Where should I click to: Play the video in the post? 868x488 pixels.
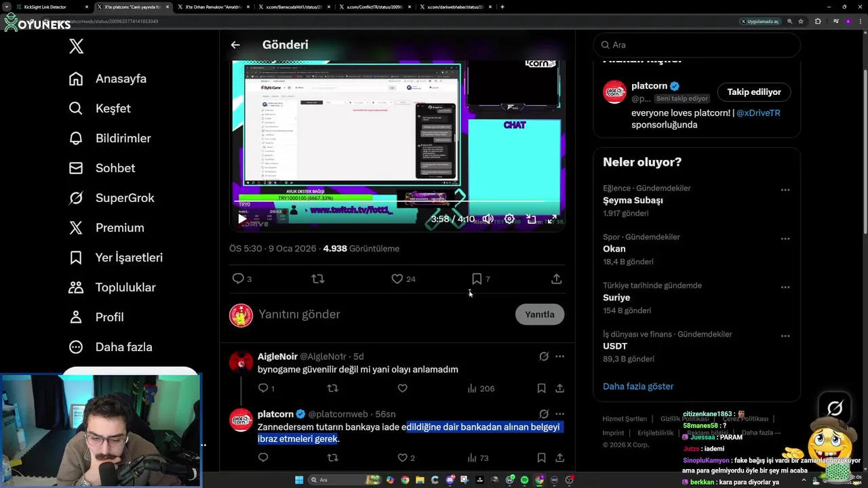[242, 219]
